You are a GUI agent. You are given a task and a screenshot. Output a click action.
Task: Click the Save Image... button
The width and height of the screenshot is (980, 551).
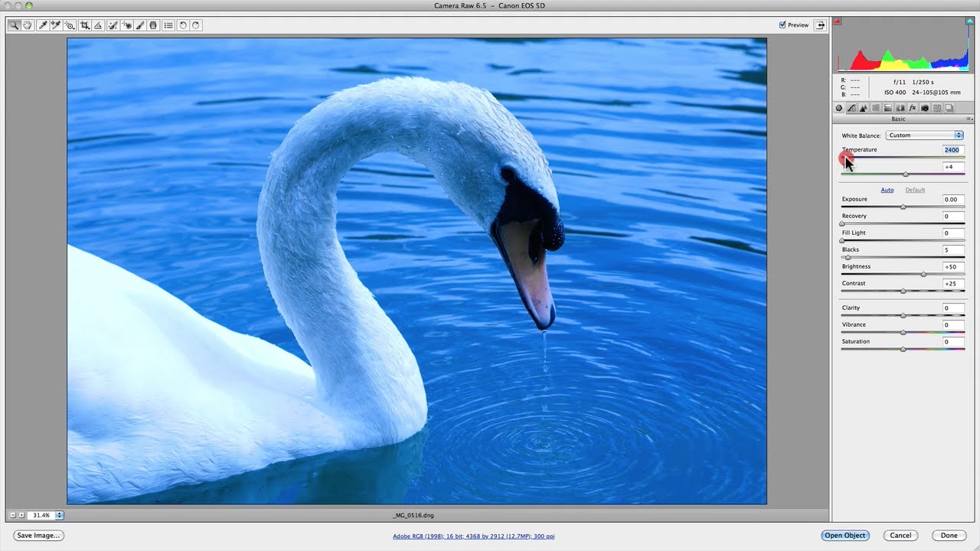click(38, 536)
